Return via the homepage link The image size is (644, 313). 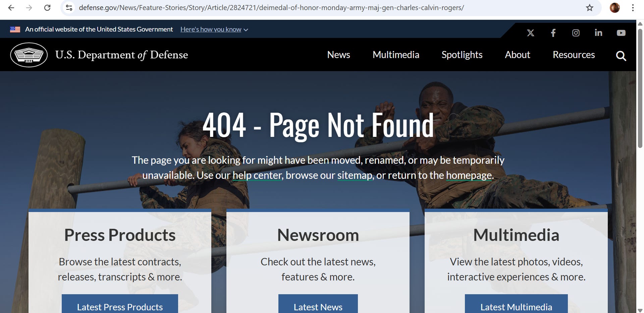point(469,175)
